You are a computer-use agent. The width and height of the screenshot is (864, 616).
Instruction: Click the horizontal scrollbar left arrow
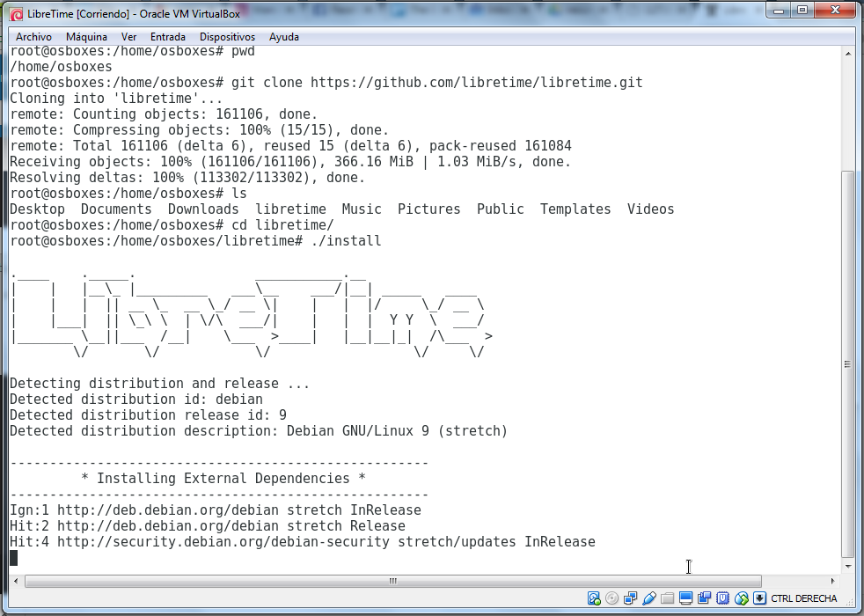point(16,581)
